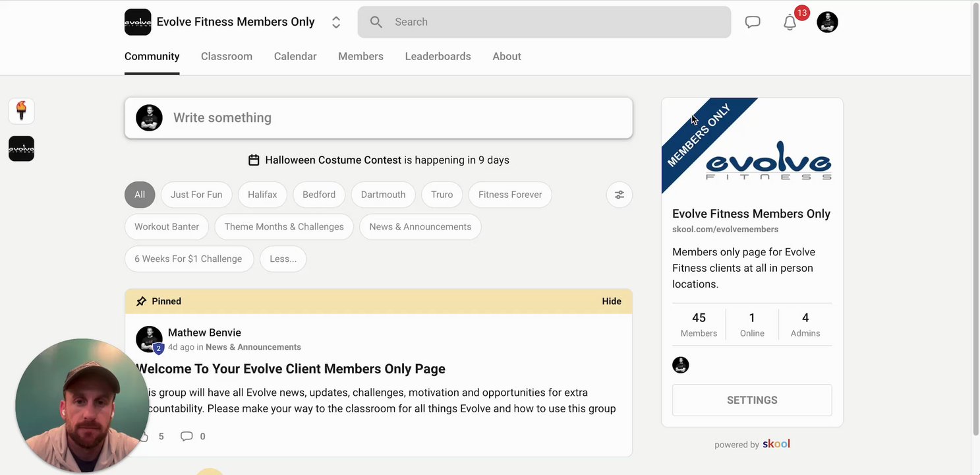Open the post filter settings icon

tap(619, 195)
